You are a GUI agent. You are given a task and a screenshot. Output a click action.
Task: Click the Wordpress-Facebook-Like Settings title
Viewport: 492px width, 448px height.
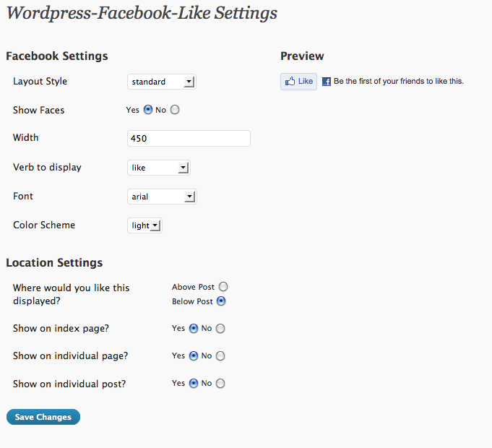point(142,13)
